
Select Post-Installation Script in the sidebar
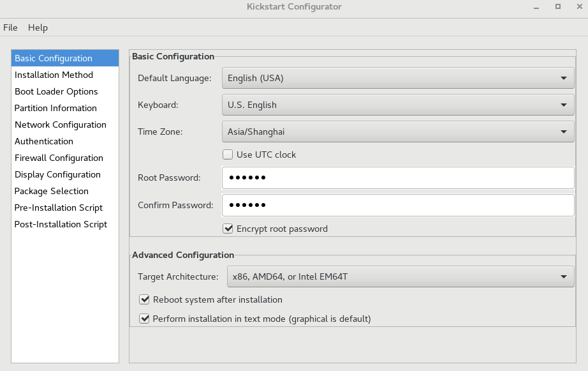[61, 224]
